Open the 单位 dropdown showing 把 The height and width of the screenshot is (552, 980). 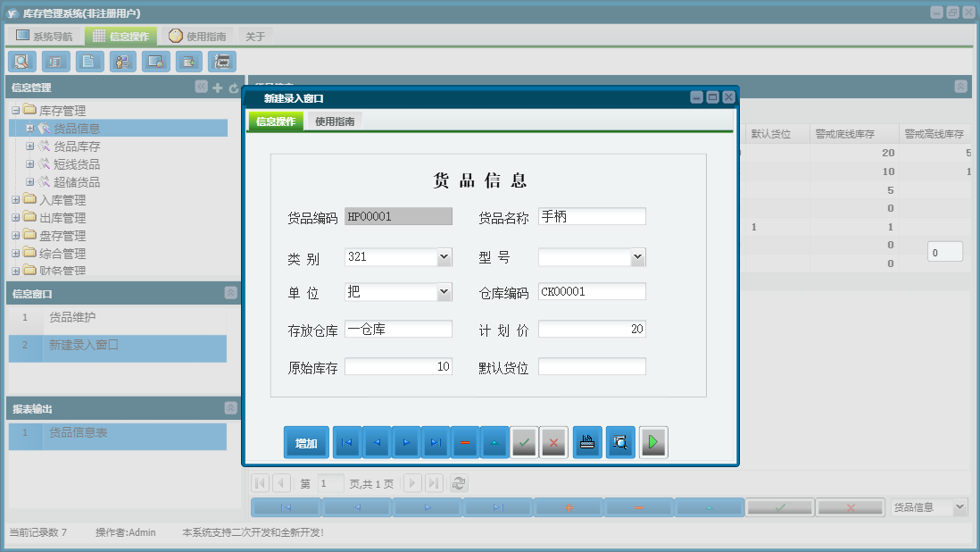click(x=444, y=292)
